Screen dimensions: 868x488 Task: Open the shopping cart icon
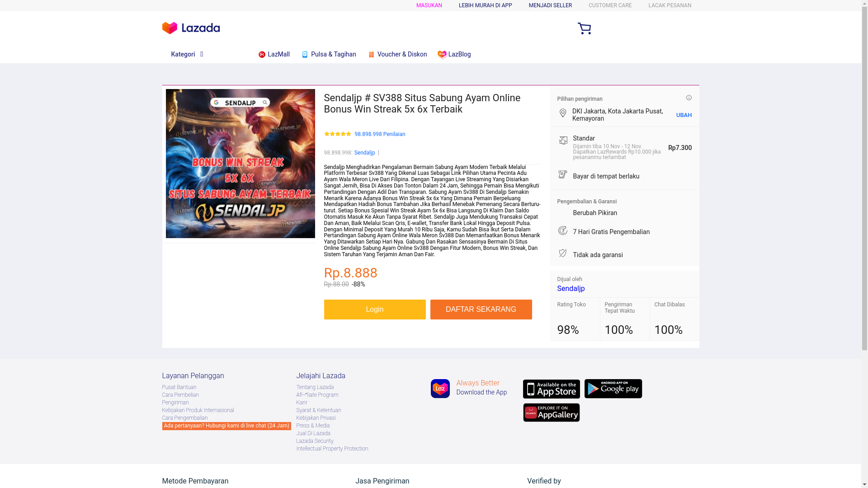coord(584,28)
